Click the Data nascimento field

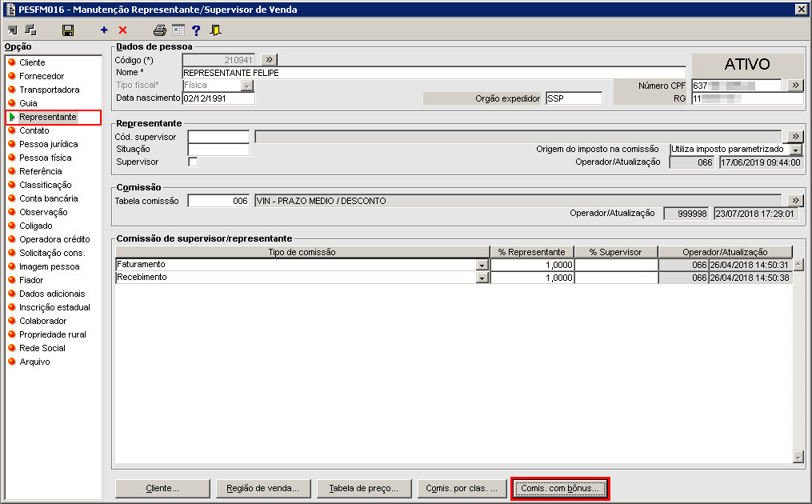(x=218, y=98)
